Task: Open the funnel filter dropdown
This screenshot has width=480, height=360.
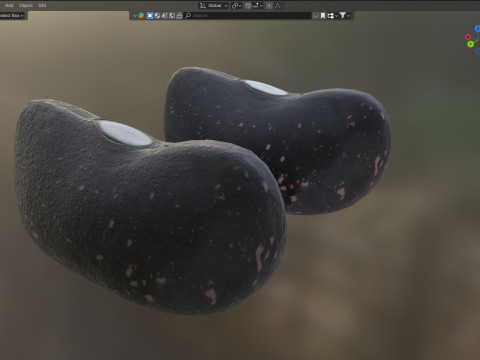Action: tap(345, 16)
